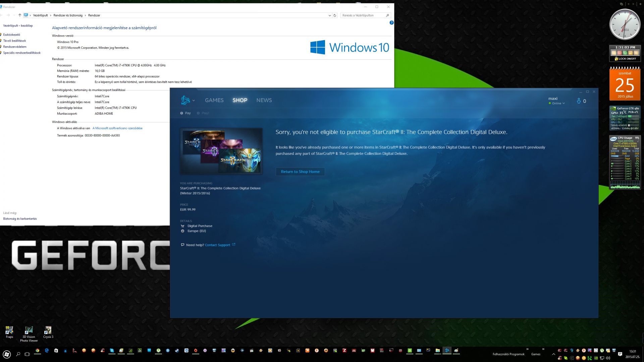Open Steam from the taskbar
Image resolution: width=644 pixels, height=362 pixels.
click(x=177, y=351)
